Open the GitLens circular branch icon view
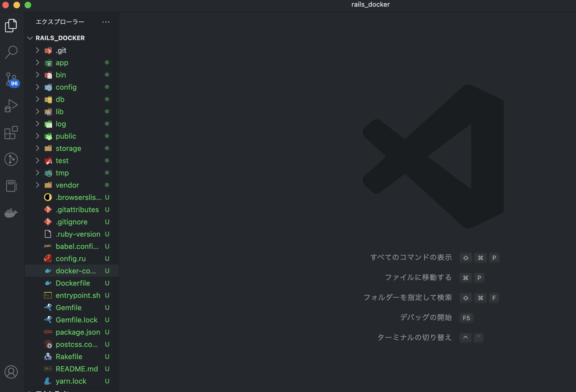 click(11, 159)
